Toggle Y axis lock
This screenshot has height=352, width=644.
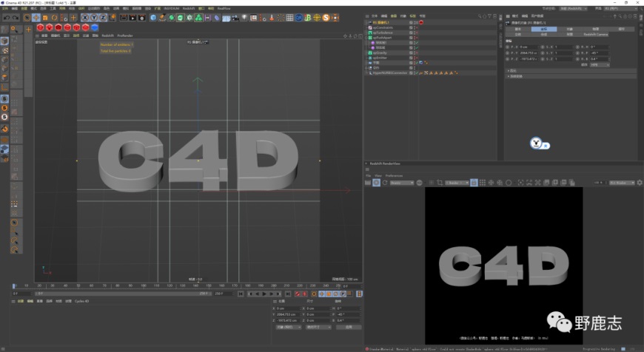click(94, 18)
